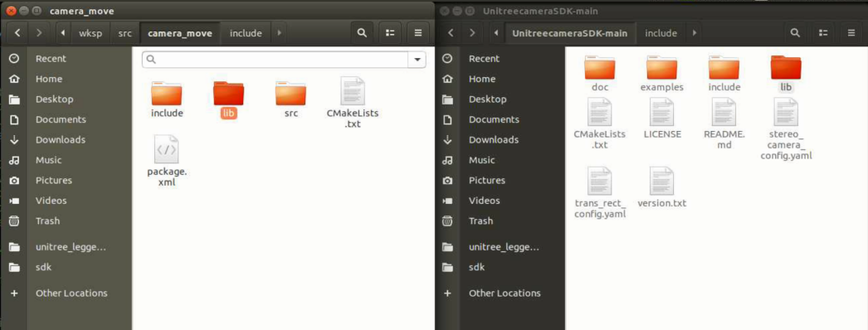
Task: Open sdk bookmark in UnitreecameraSDK-main sidebar
Action: [x=500, y=267]
